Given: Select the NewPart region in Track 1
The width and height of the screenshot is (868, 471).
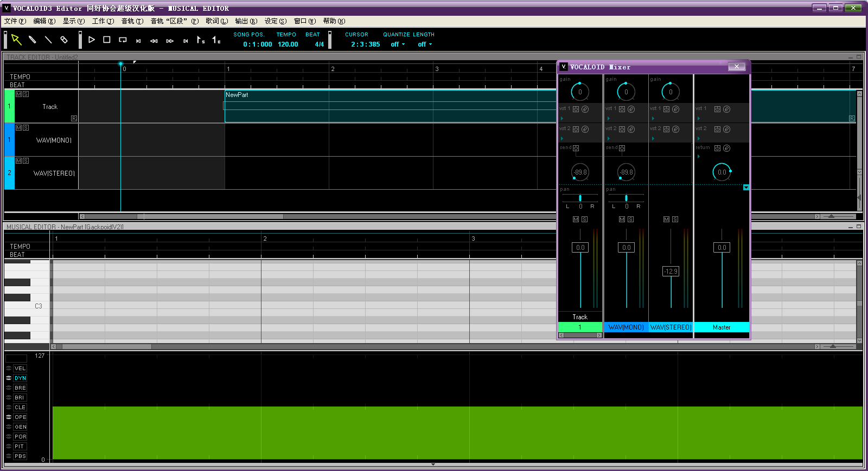Looking at the screenshot, I should (x=391, y=106).
